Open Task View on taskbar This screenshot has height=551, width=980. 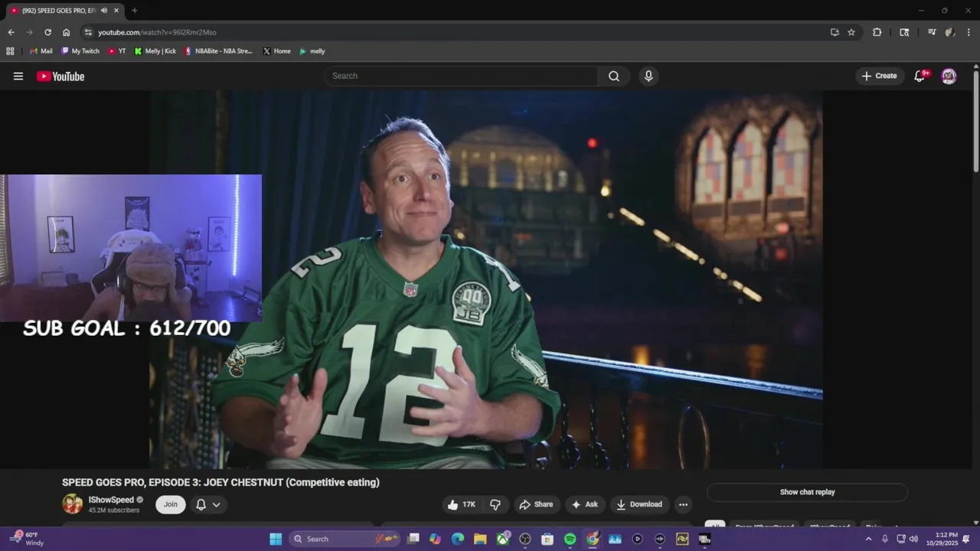[x=413, y=539]
